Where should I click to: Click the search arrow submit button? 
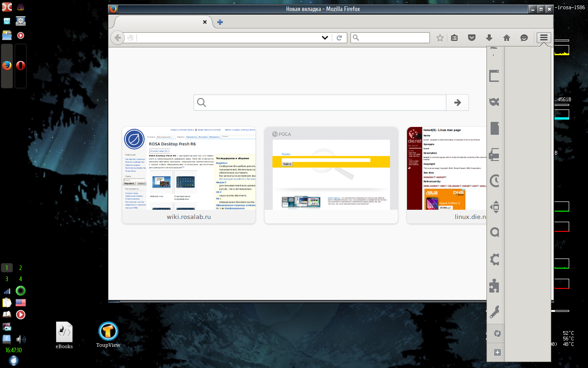click(457, 103)
